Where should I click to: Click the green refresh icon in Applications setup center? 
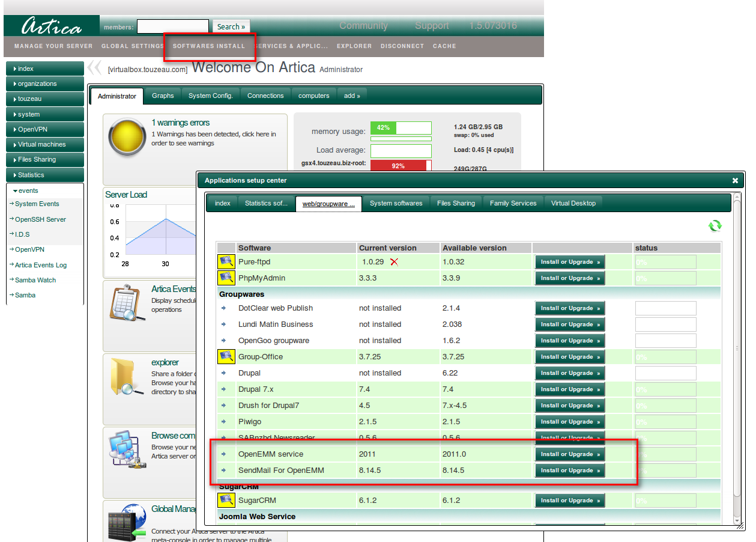(x=715, y=226)
